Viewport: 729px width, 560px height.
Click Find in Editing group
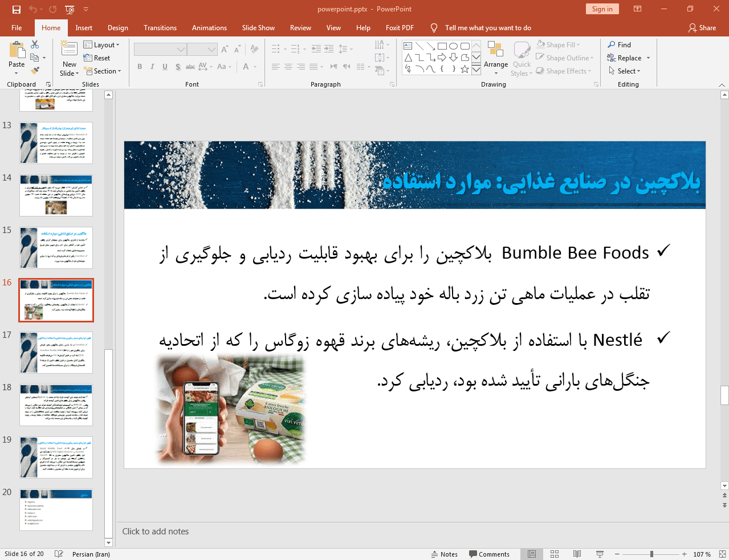click(x=620, y=44)
